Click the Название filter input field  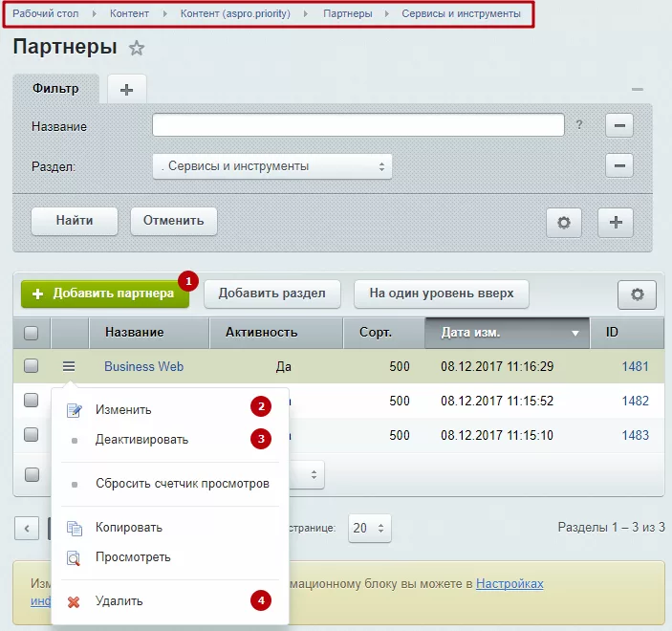(x=358, y=124)
